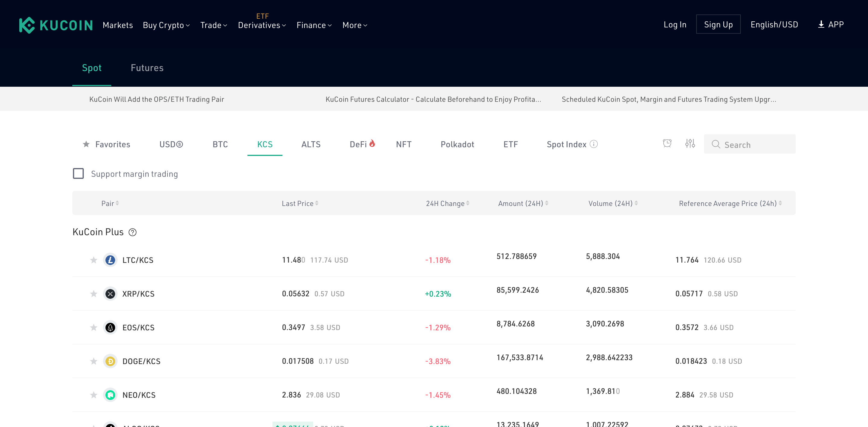Click the Sign Up button
Screen dimensions: 868x427
point(718,25)
